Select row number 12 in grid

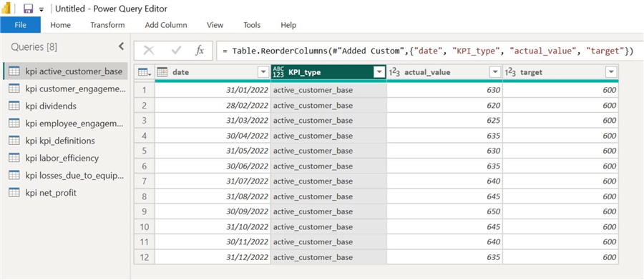tap(144, 257)
